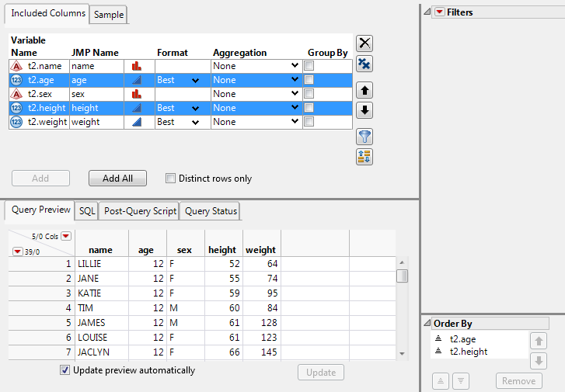
Task: Click the order-by sort icon below funnel
Action: 364,157
